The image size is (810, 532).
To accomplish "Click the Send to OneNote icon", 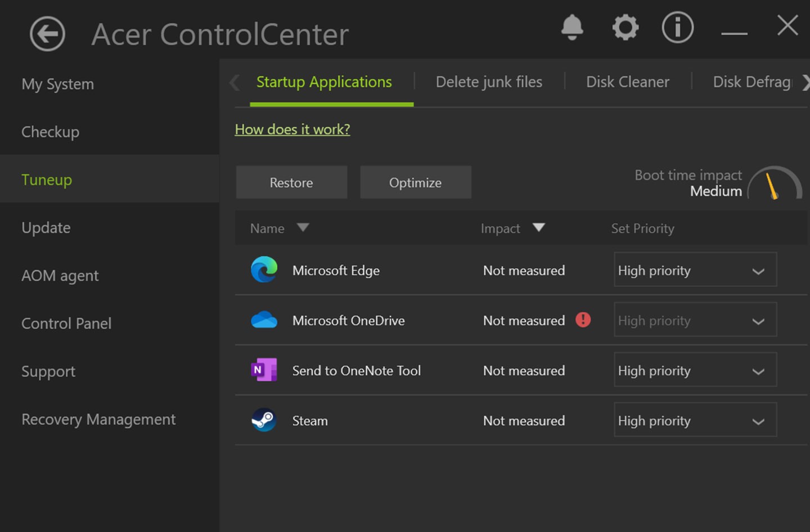I will [x=264, y=370].
